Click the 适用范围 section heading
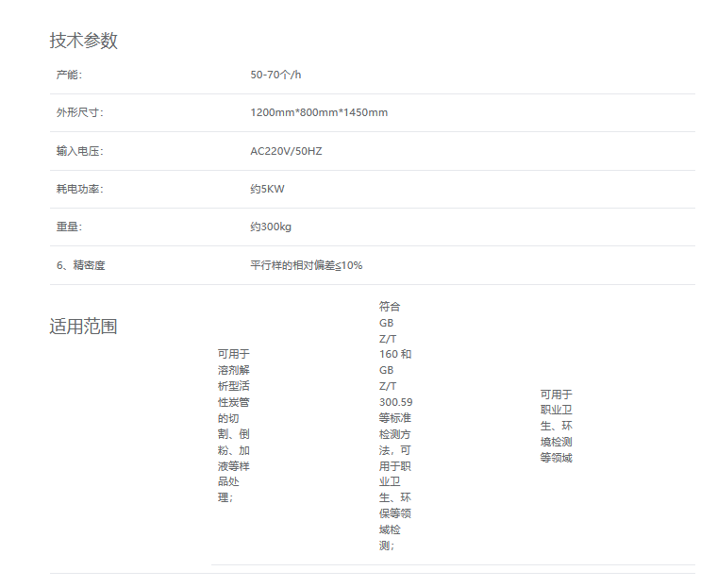The height and width of the screenshot is (588, 717). [x=83, y=327]
